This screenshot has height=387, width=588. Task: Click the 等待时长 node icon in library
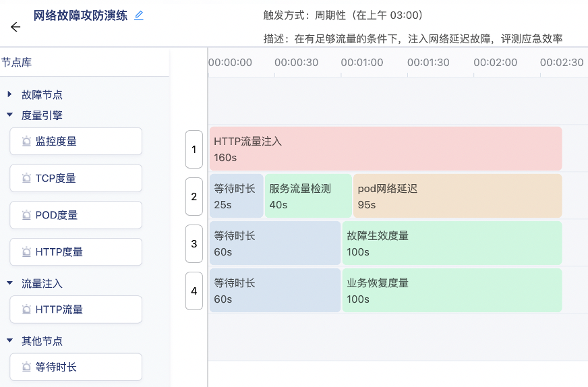pyautogui.click(x=26, y=367)
